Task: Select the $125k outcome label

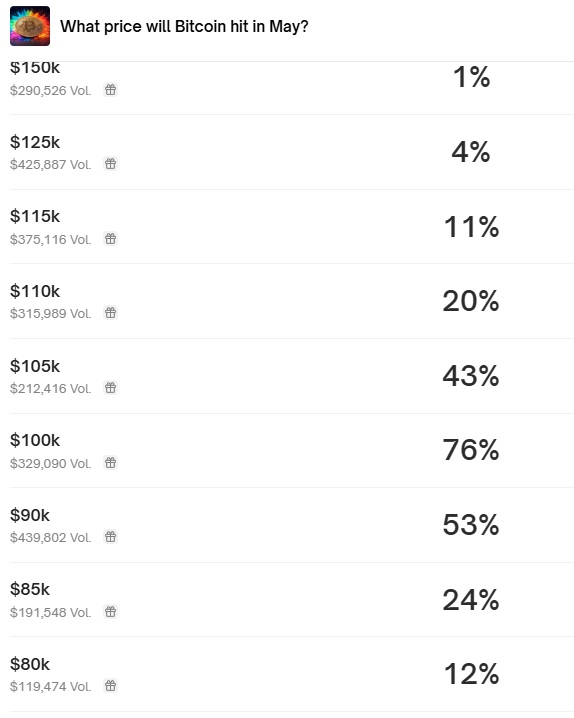Action: 35,142
